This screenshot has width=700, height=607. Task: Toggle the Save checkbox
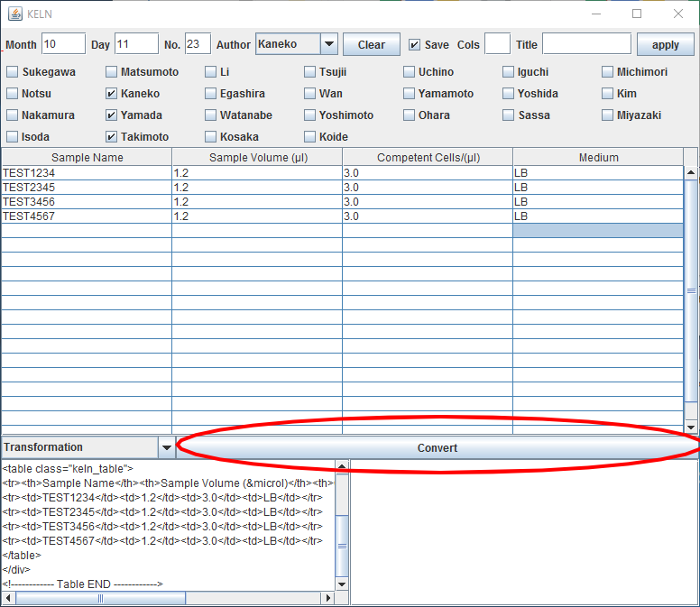(414, 44)
